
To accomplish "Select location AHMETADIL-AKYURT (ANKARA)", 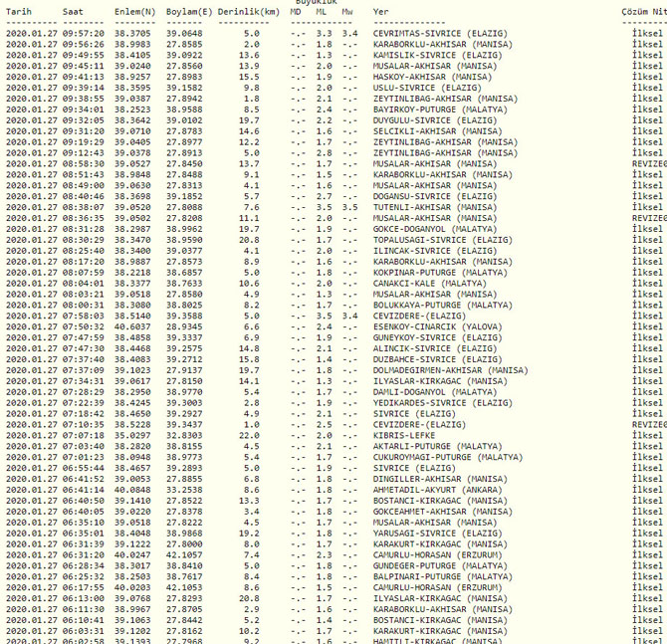I will (438, 490).
